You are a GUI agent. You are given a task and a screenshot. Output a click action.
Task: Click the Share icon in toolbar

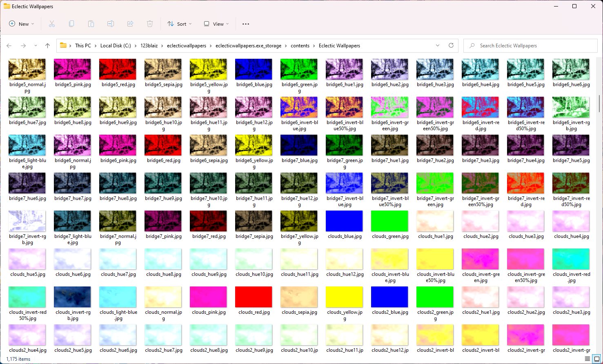(x=130, y=24)
